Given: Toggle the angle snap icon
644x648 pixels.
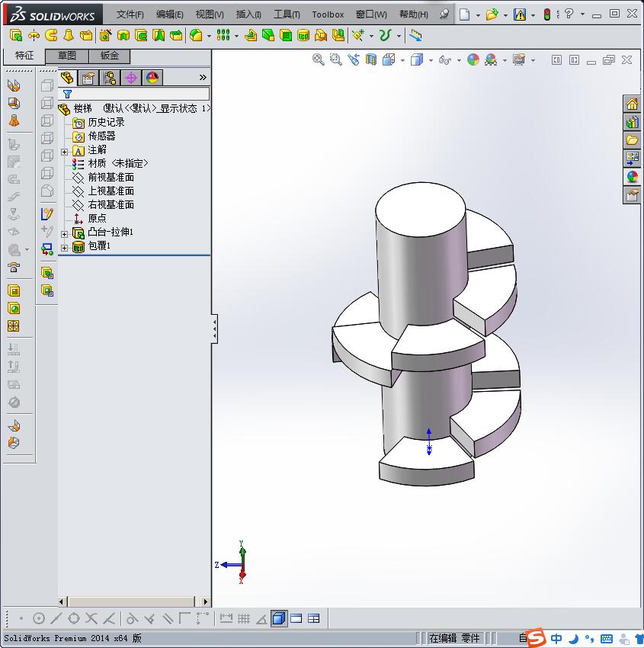Looking at the screenshot, I should [x=261, y=618].
